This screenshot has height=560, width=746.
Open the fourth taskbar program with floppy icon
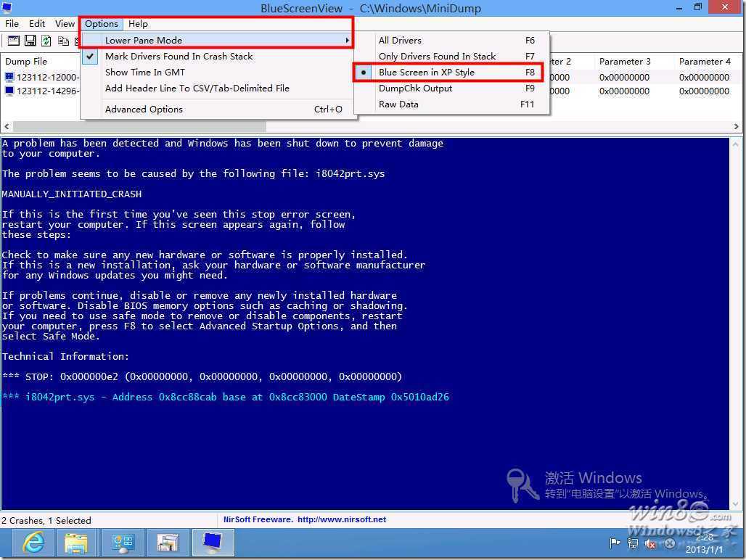click(168, 543)
